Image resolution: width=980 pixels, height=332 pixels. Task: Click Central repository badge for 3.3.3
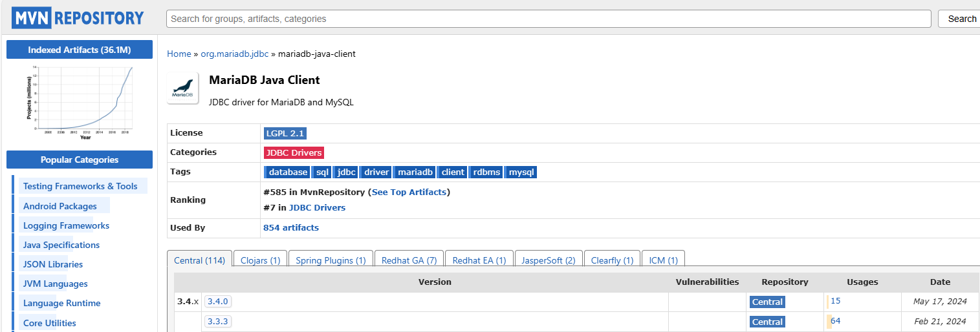point(767,322)
